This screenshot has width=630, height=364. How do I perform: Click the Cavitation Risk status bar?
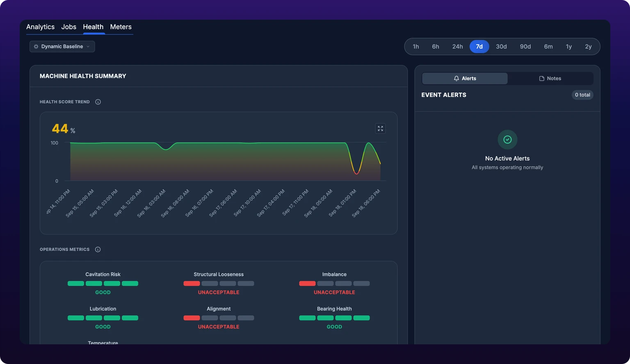pyautogui.click(x=103, y=283)
